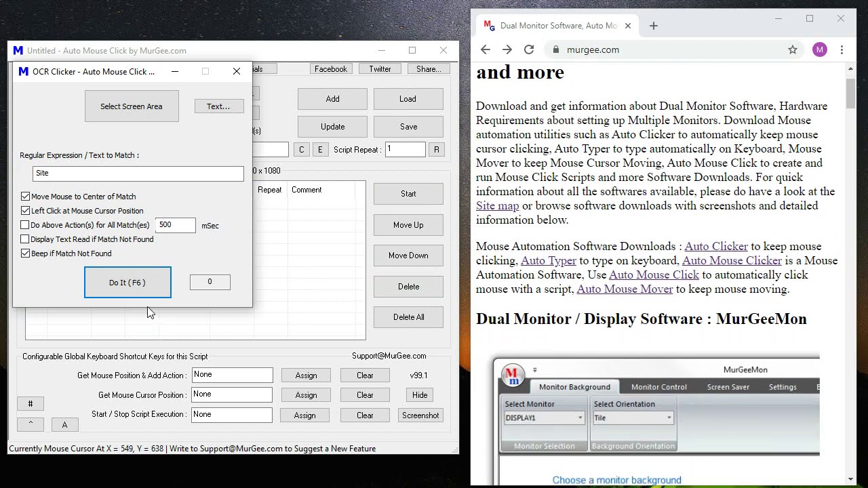Reload the murgee.com page
This screenshot has height=488, width=868.
click(x=529, y=49)
